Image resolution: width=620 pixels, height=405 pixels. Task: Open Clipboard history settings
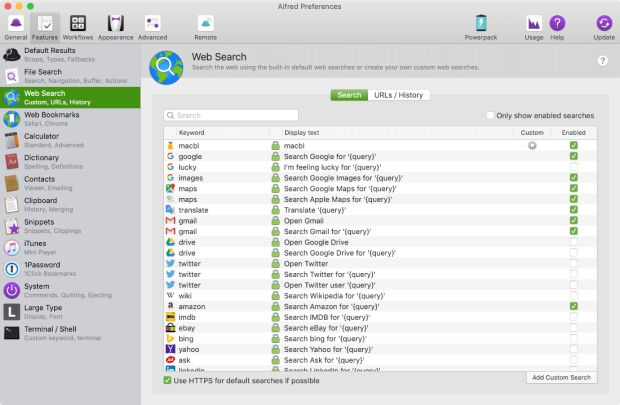coord(70,204)
